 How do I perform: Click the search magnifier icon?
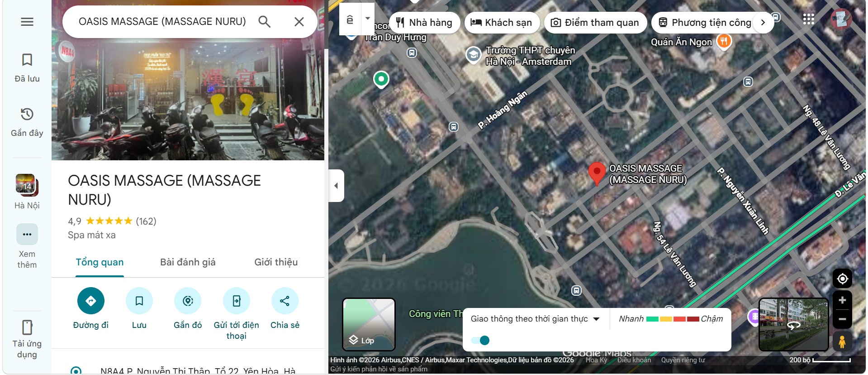click(x=265, y=22)
